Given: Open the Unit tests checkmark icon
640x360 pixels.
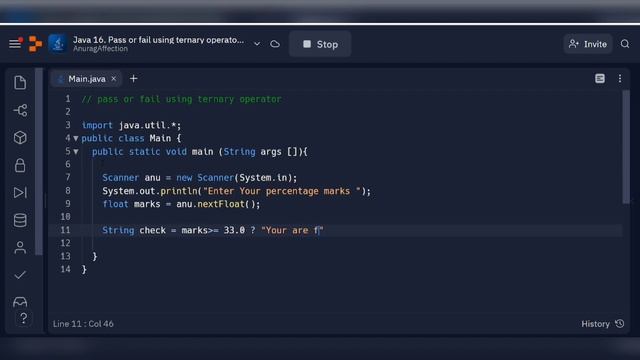Looking at the screenshot, I should (20, 275).
